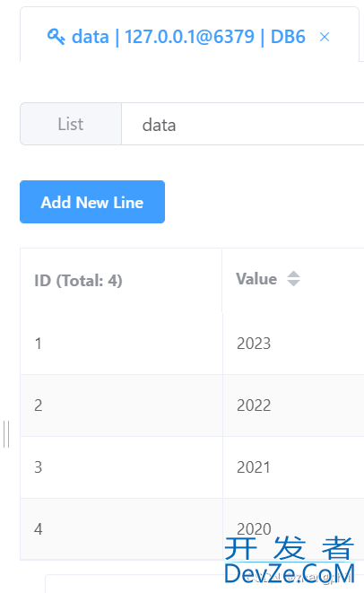
Task: Click the sidebar resize handle on left edge
Action: point(6,434)
